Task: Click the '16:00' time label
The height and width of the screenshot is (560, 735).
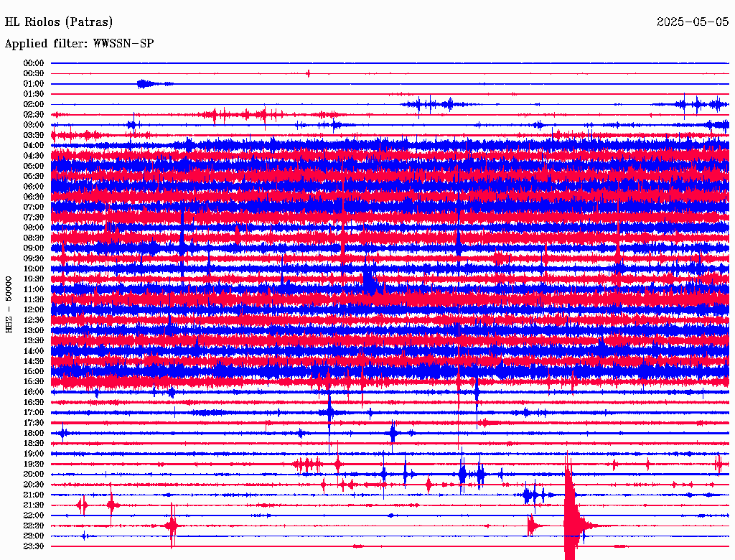Action: click(x=34, y=392)
